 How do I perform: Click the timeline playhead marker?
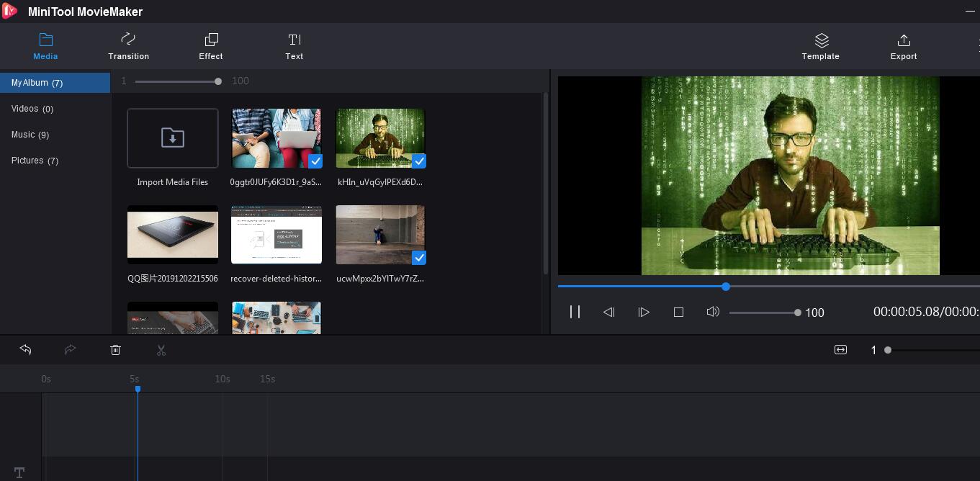click(138, 389)
